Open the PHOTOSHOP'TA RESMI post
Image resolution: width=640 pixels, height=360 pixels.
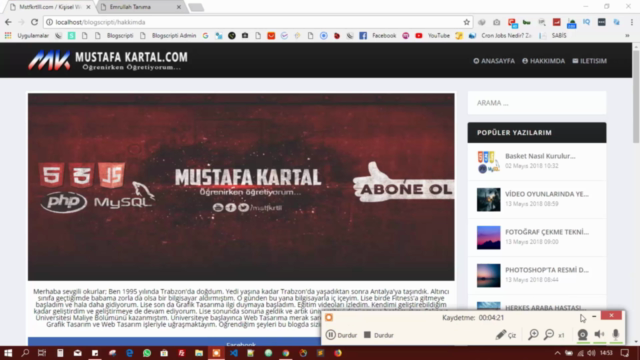coord(547,270)
